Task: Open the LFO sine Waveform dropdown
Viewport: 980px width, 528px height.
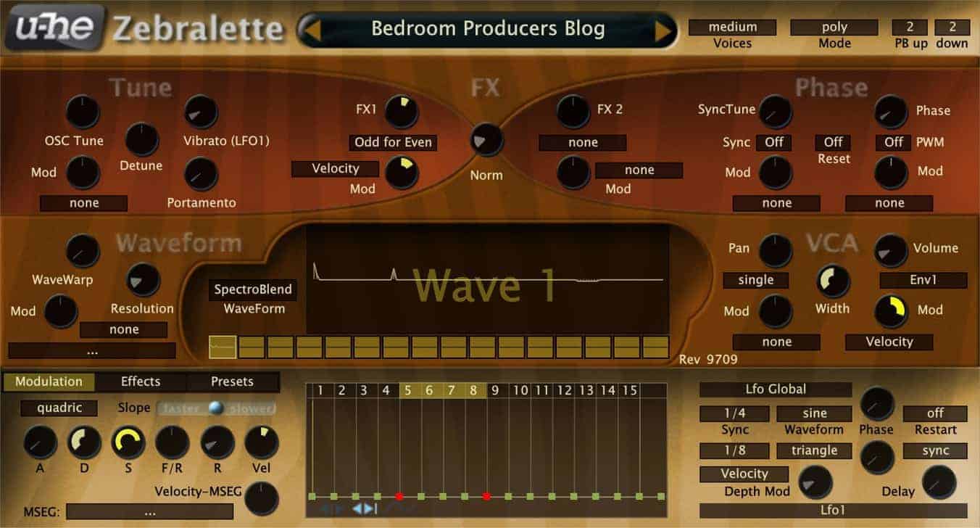Action: [x=814, y=413]
